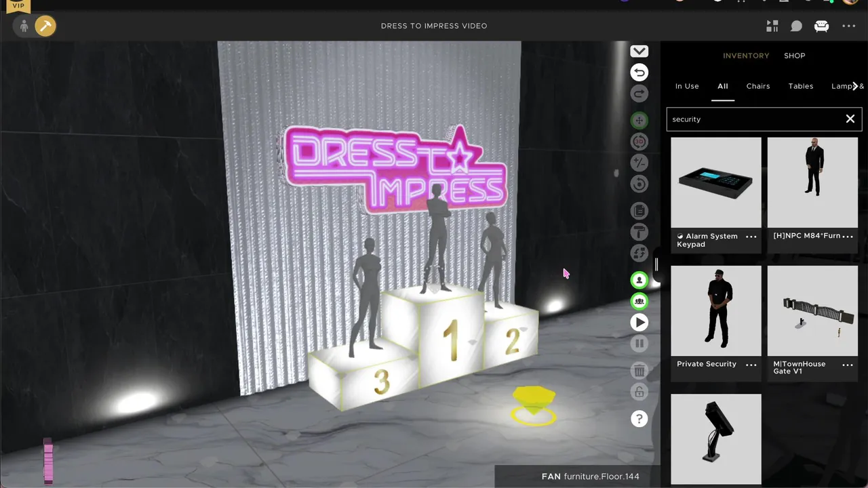This screenshot has width=868, height=488.
Task: Pause the furniture animation
Action: click(639, 344)
